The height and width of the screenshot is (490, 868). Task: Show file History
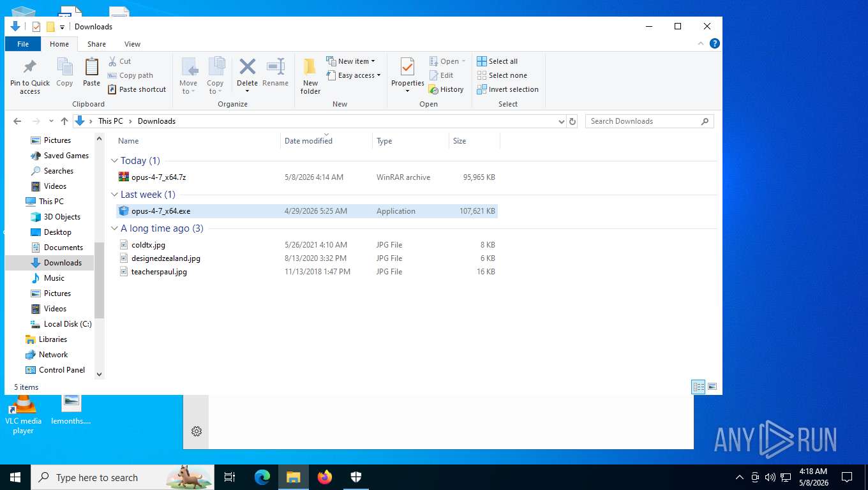click(446, 89)
